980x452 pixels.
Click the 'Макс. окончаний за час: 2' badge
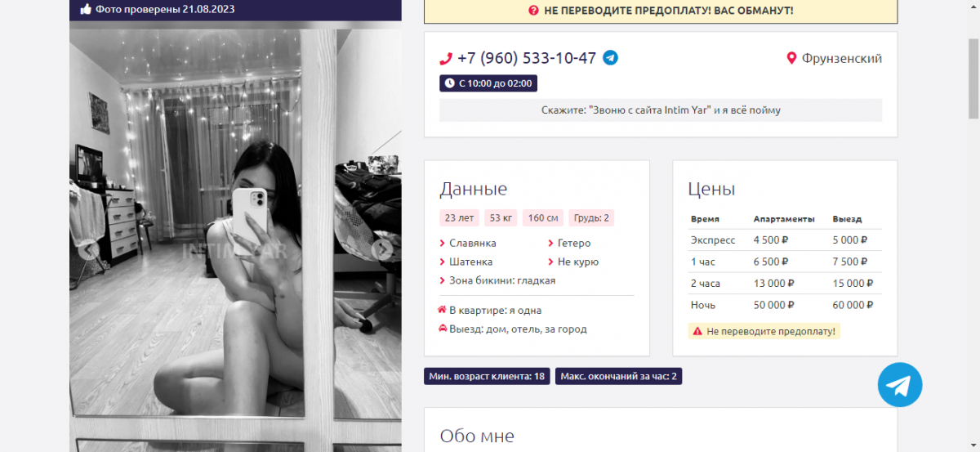tap(618, 376)
